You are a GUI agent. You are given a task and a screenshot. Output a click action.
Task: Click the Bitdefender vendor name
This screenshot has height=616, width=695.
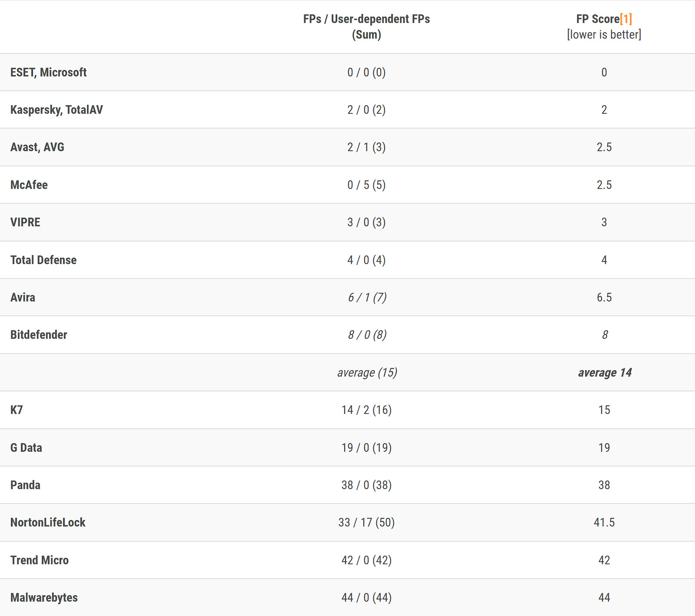39,335
